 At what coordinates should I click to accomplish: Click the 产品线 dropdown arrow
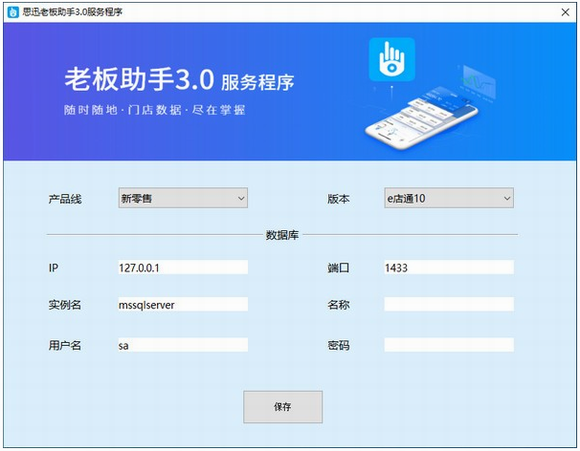pos(241,198)
